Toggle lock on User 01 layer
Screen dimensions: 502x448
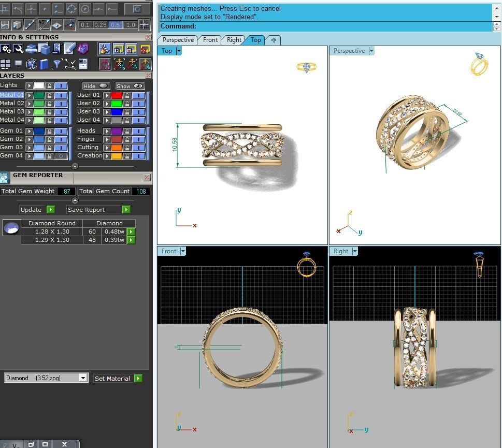coord(127,95)
